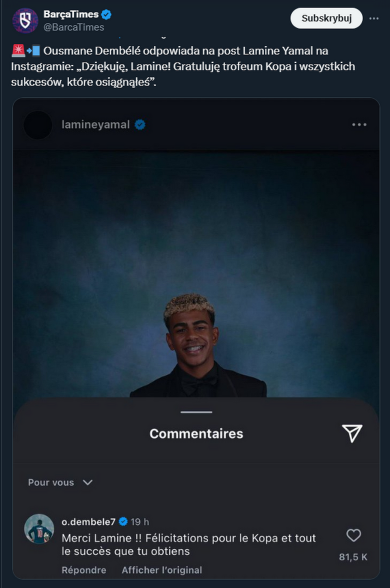The image size is (390, 588).
Task: Expand the Pour vous sort dropdown
Action: [60, 482]
